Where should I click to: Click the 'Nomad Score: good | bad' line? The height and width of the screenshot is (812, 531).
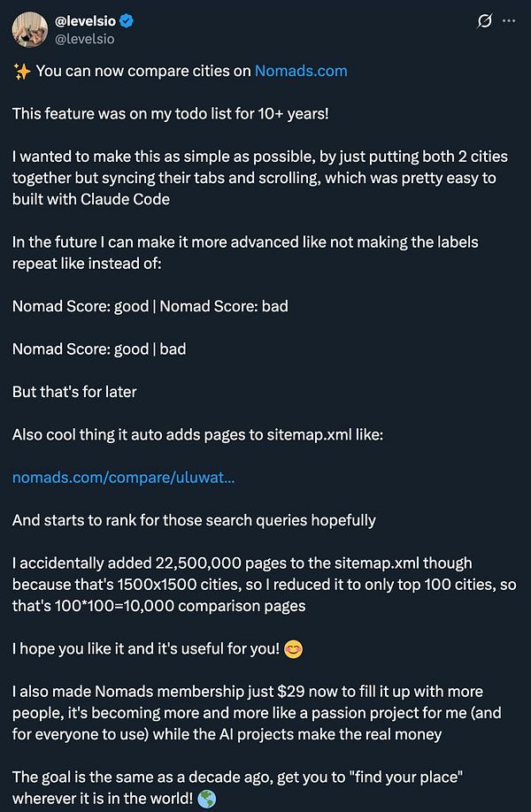click(99, 349)
